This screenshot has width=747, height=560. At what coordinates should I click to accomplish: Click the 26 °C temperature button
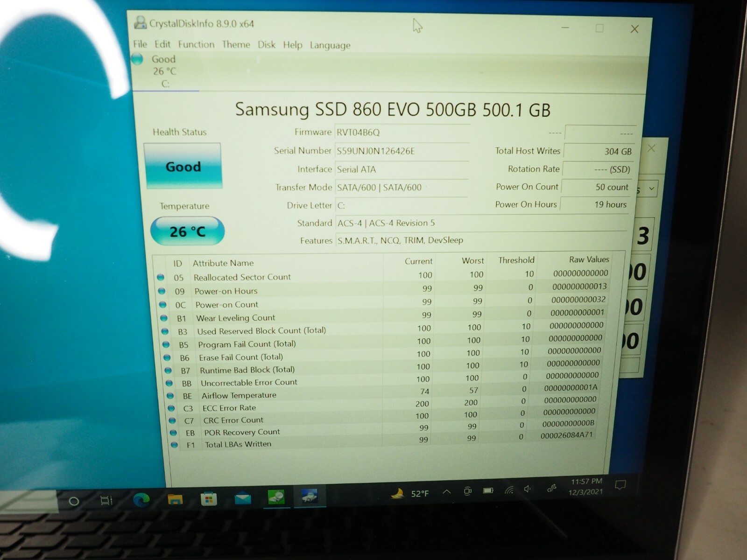(187, 231)
